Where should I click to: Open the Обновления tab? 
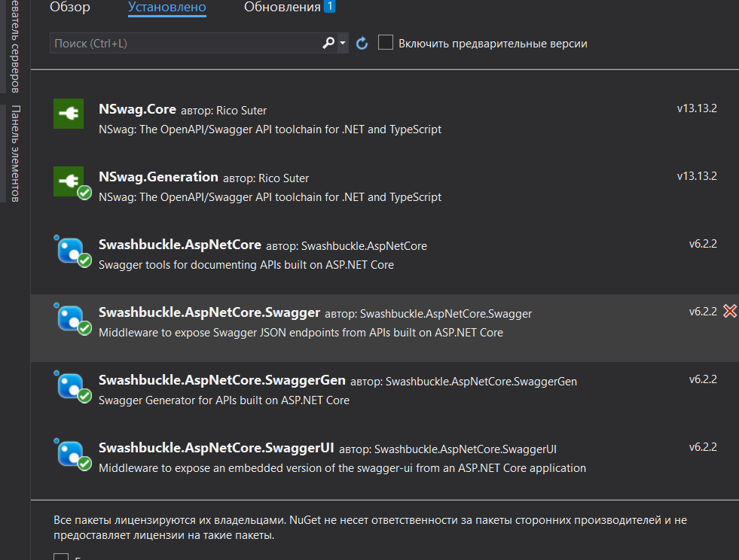(x=282, y=7)
